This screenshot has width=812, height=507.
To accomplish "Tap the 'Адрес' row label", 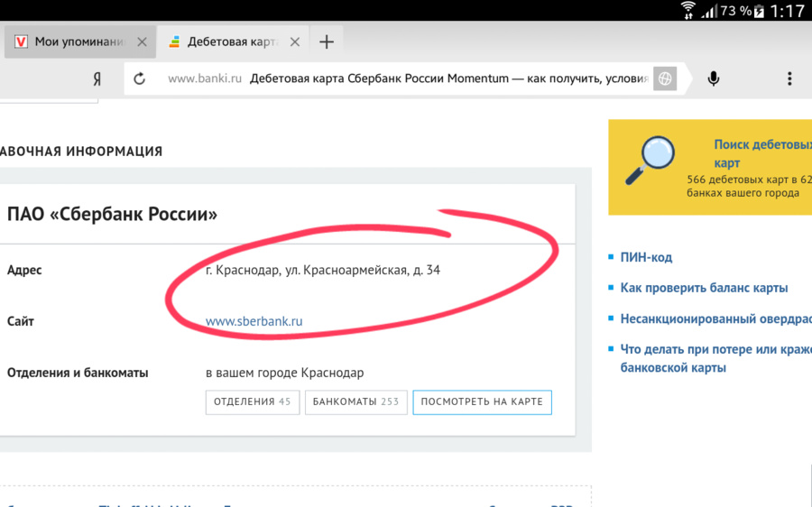I will [24, 270].
